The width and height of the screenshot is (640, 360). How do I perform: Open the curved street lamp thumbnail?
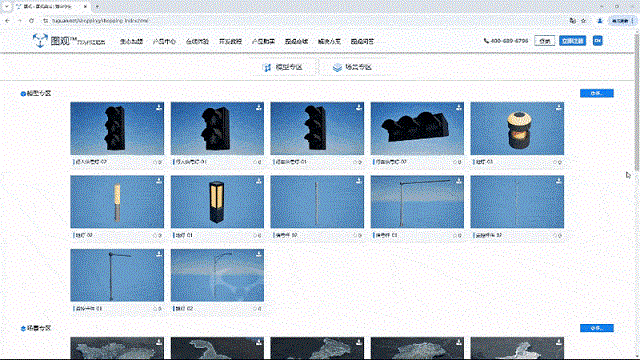(x=217, y=275)
